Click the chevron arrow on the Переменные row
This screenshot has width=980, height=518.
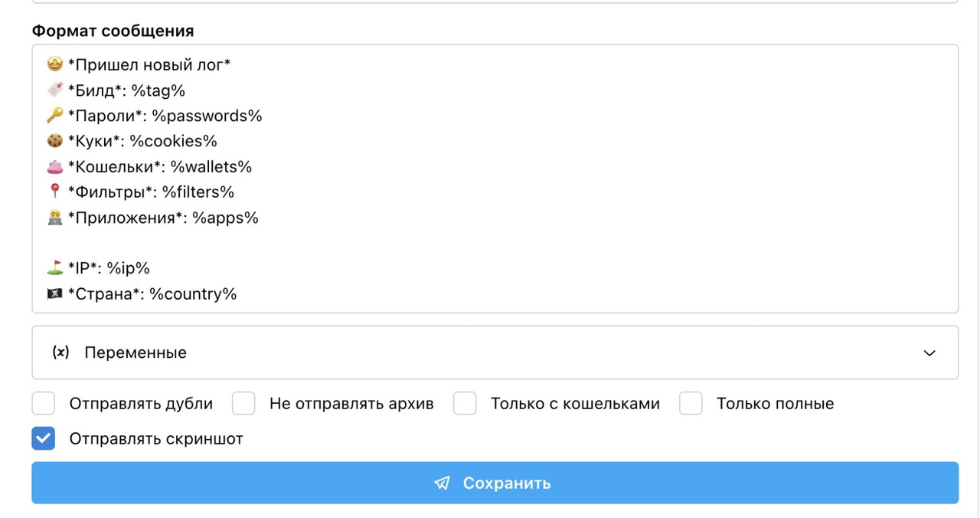click(x=929, y=353)
